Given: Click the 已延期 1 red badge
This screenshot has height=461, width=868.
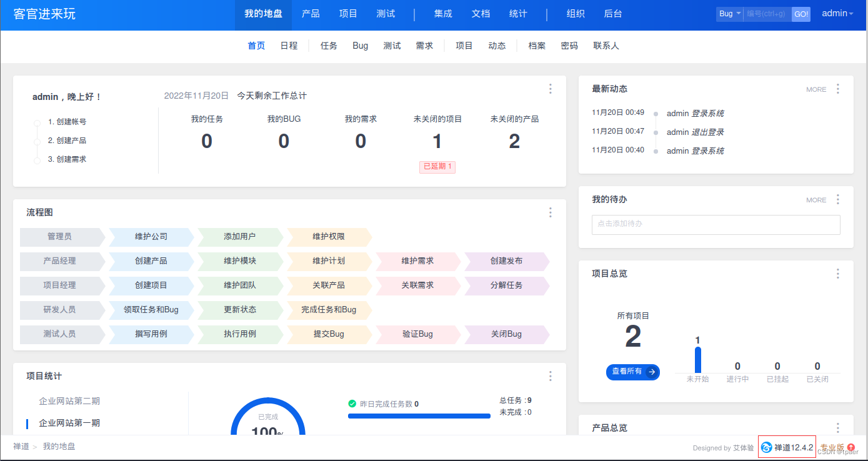Looking at the screenshot, I should (437, 167).
